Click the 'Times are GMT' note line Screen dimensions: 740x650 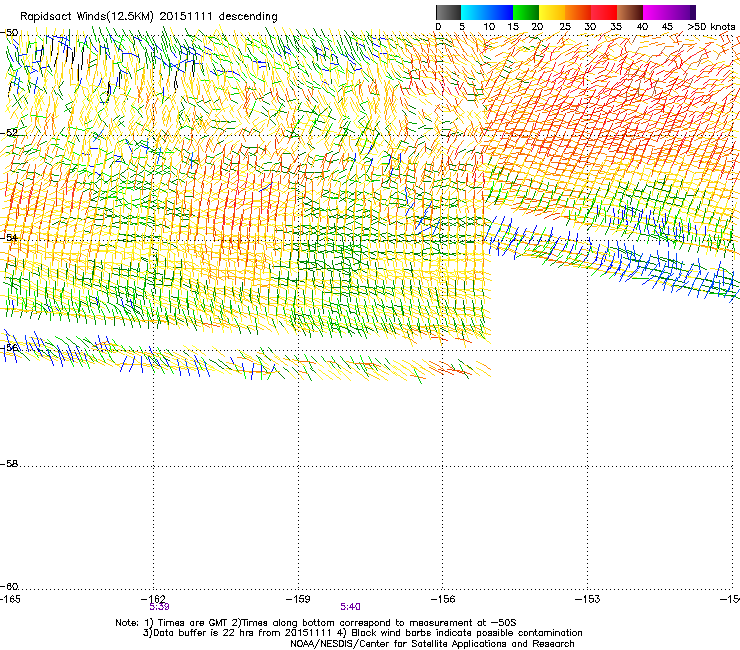(316, 623)
